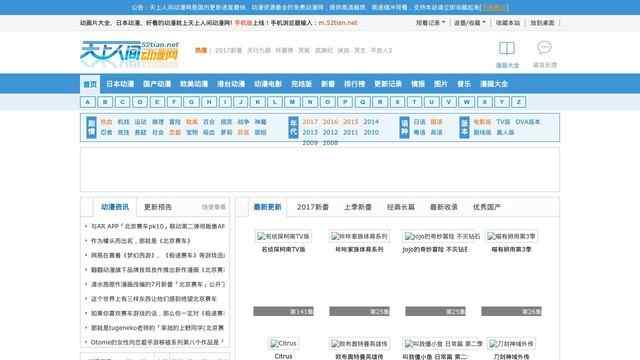Viewport: 640px width, 360px height.
Task: Open the 漫画大全 nav item
Action: [494, 84]
